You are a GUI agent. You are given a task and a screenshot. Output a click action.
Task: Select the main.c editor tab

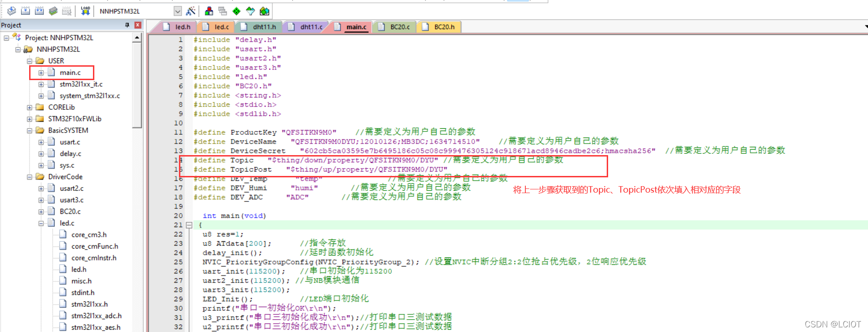pos(351,27)
